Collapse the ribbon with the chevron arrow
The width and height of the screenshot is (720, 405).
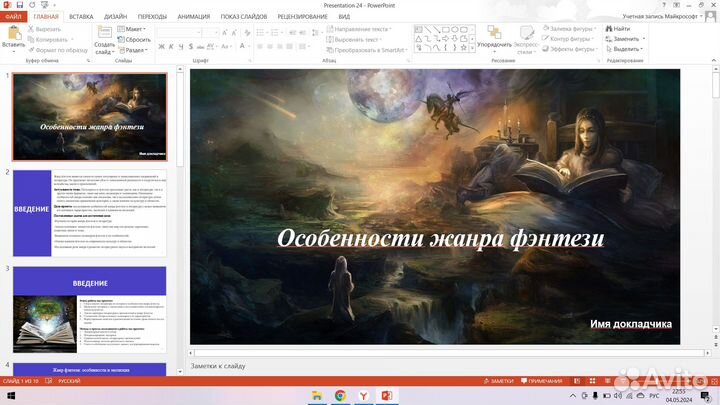pos(714,60)
